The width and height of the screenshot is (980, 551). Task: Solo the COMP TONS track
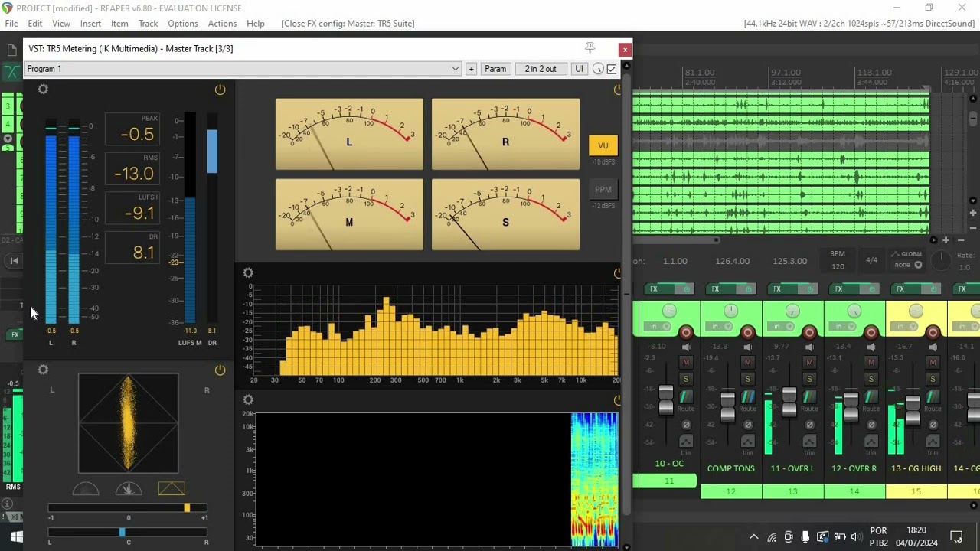pyautogui.click(x=748, y=379)
